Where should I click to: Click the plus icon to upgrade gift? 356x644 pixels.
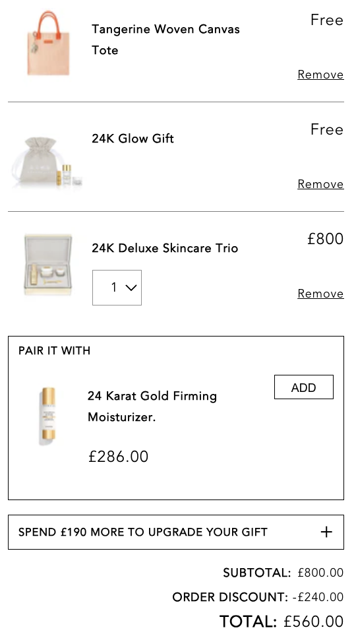click(326, 532)
